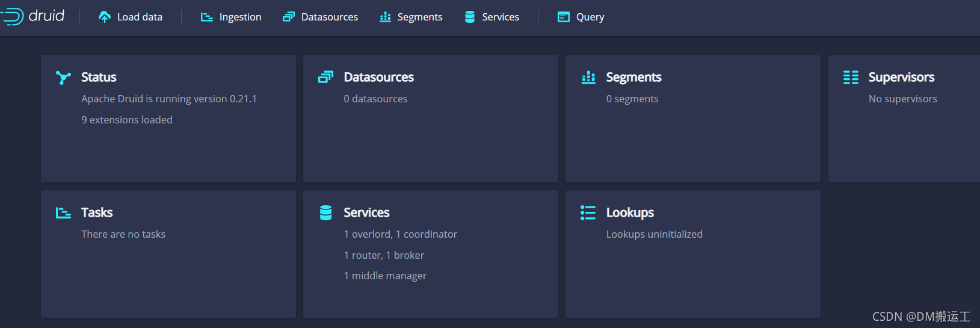This screenshot has width=980, height=328.
Task: Click the Query console icon in navbar
Action: (564, 17)
